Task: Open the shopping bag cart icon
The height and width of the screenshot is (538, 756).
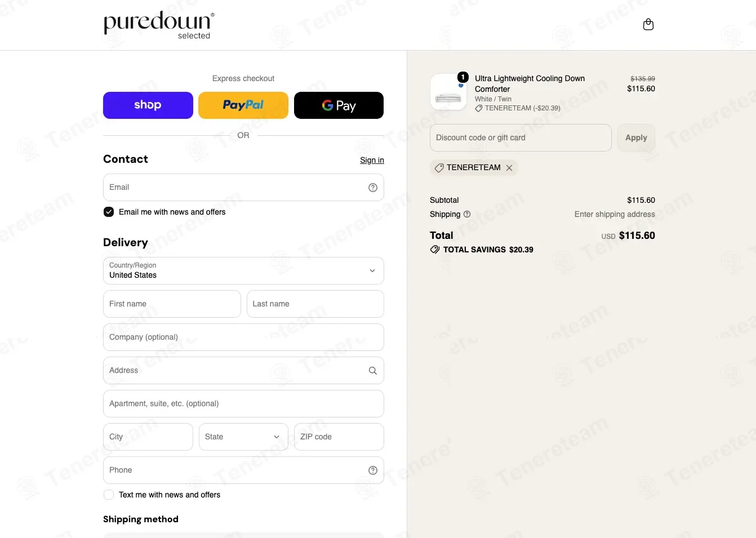Action: (648, 24)
